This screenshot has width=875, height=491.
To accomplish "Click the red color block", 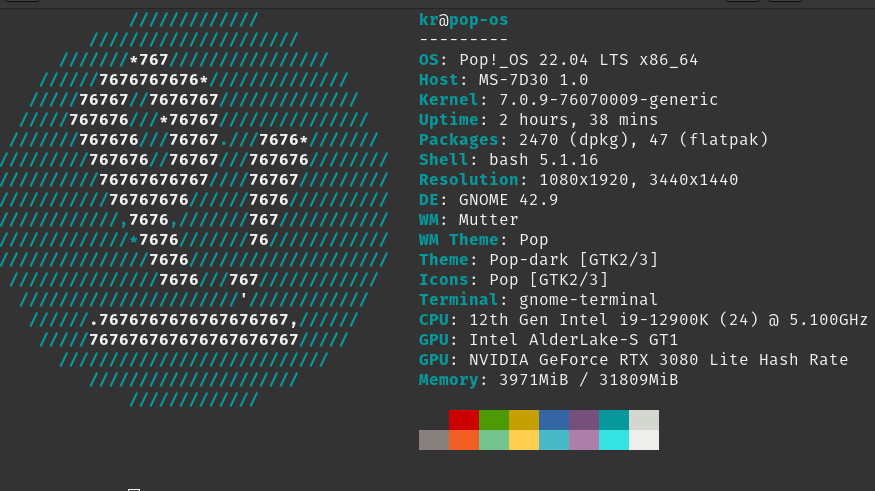I will click(x=464, y=420).
